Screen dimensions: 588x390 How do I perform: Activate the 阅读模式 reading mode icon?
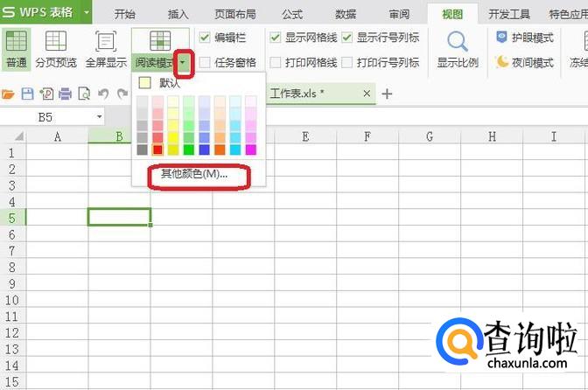click(160, 40)
